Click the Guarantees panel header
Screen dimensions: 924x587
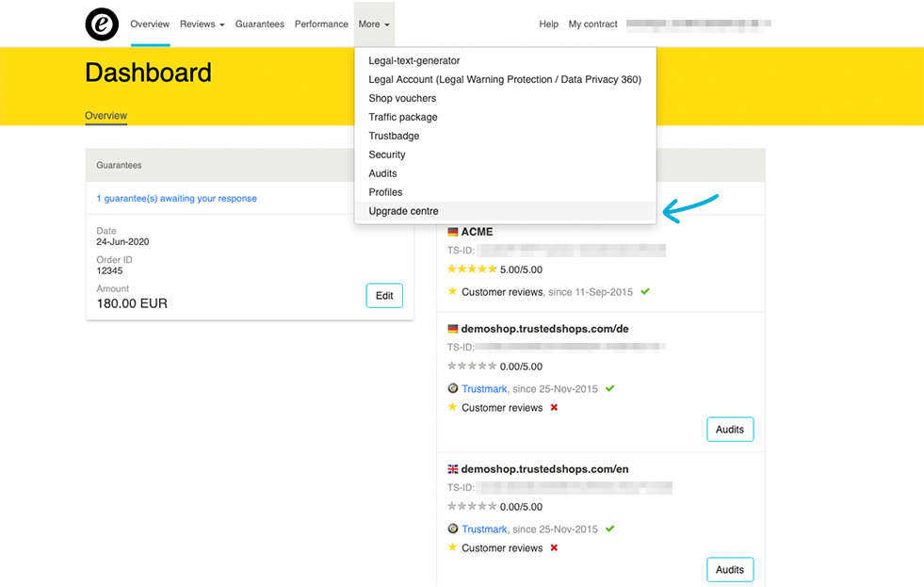pos(219,165)
